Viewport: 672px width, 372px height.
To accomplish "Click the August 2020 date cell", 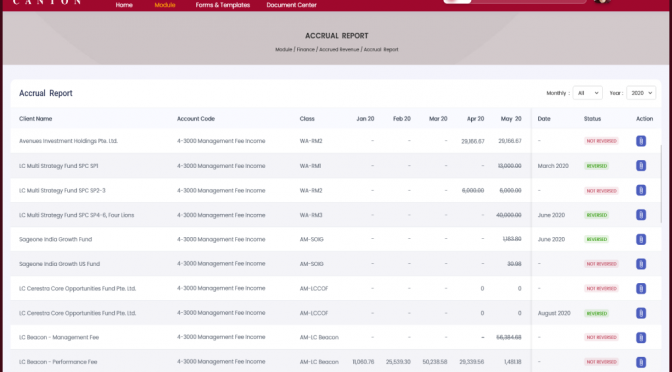I will pos(554,313).
